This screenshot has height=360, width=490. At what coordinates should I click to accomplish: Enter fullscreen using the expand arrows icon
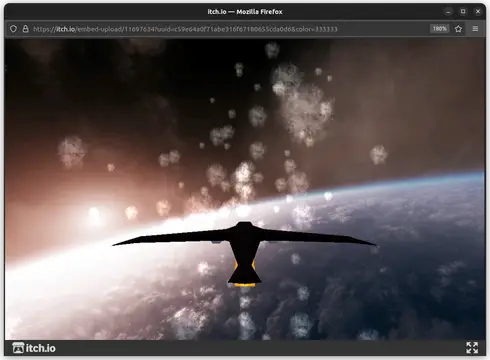(x=472, y=348)
